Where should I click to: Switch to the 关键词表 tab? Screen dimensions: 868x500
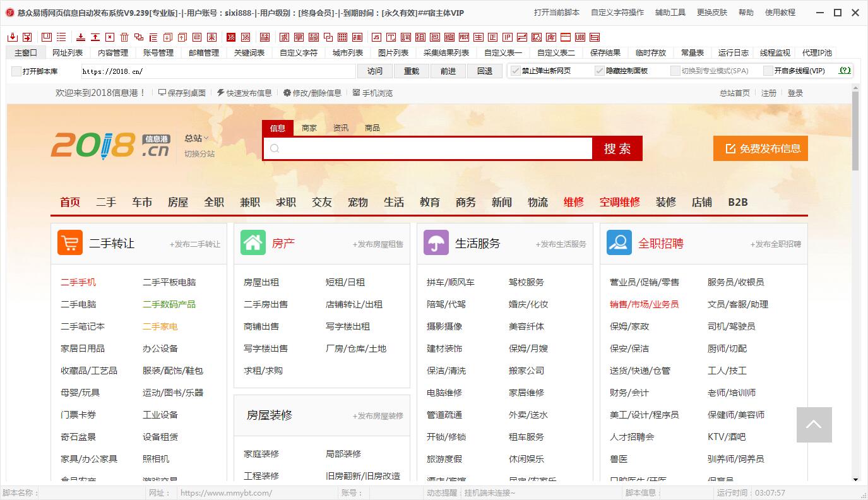click(x=249, y=53)
